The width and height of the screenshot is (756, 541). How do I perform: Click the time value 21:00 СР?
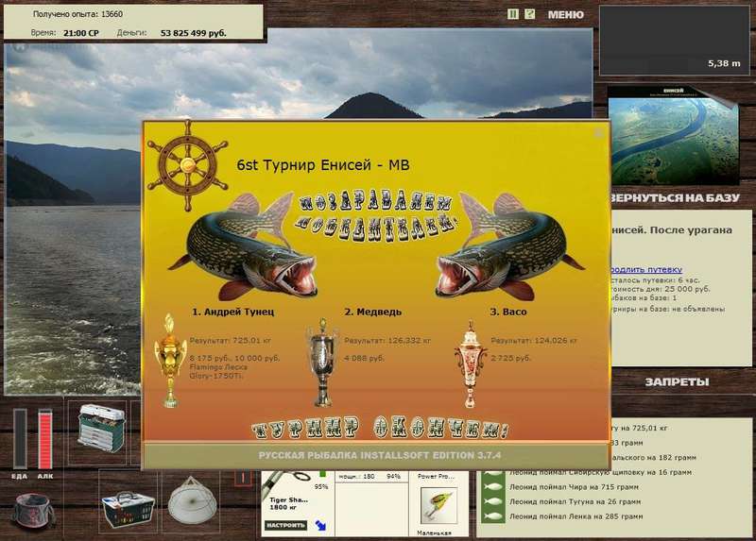click(x=81, y=33)
